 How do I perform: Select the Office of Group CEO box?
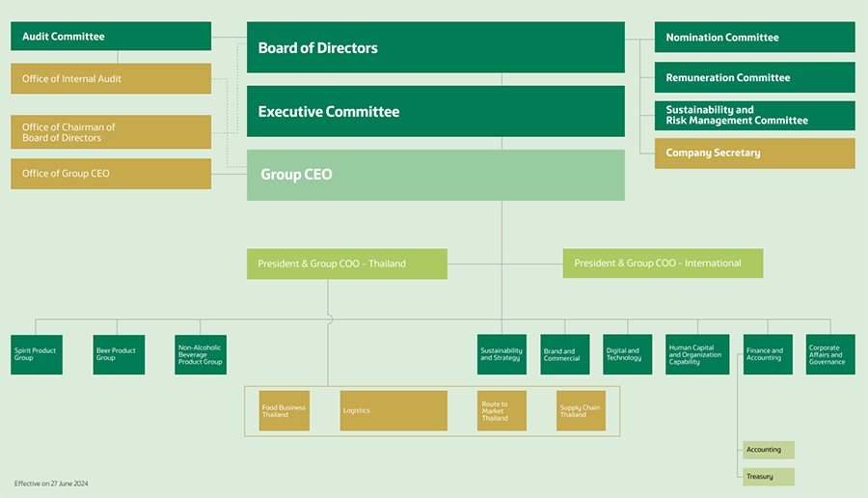tap(111, 174)
